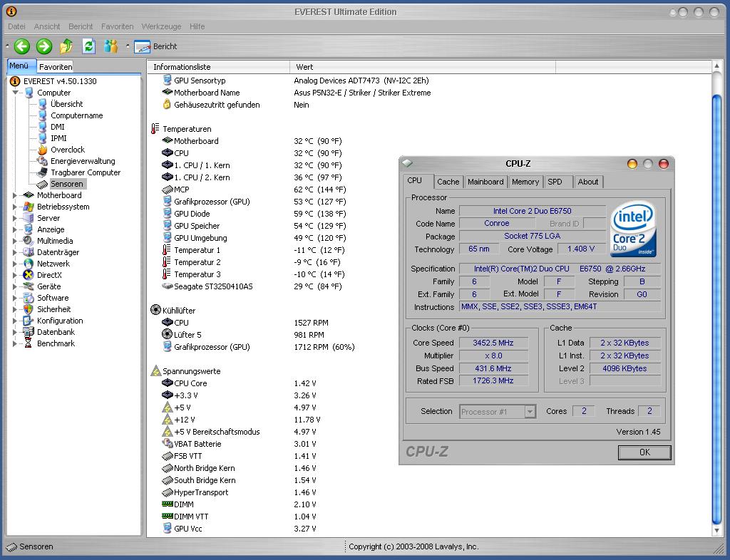Open the Bericht report toolbar button

click(156, 46)
